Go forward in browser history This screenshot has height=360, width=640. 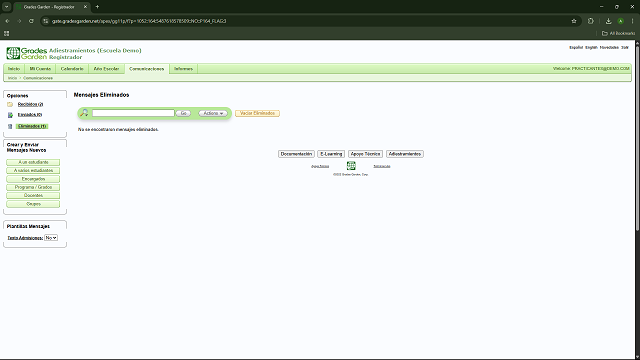coord(19,21)
